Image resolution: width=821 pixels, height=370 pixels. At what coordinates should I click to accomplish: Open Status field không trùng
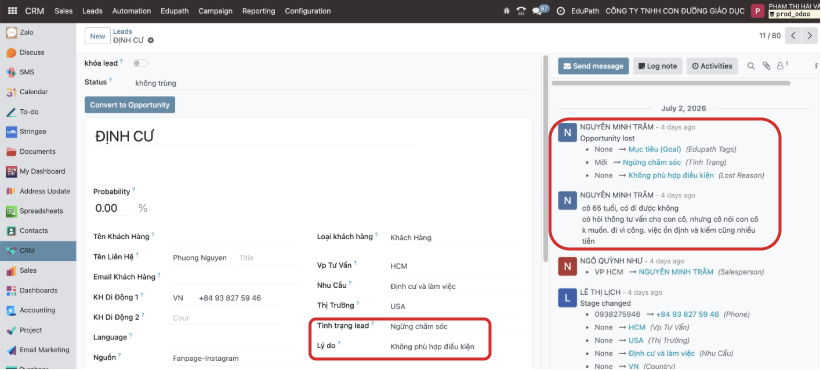(x=332, y=83)
